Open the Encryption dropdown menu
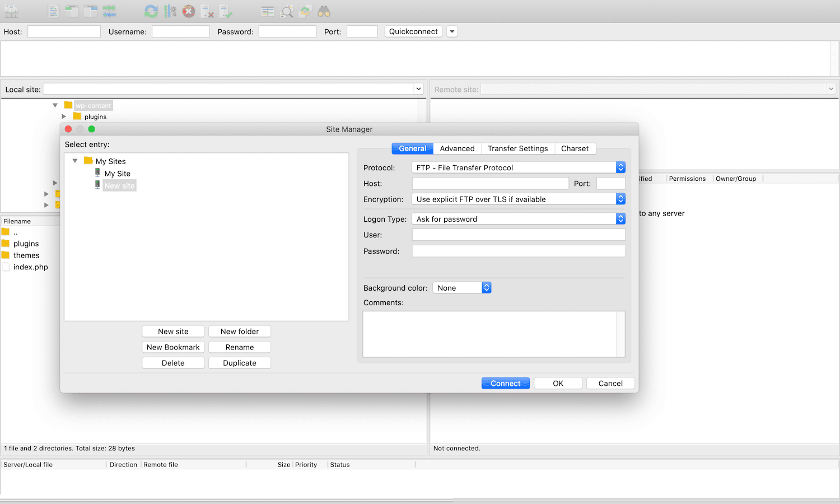The image size is (840, 504). [619, 199]
